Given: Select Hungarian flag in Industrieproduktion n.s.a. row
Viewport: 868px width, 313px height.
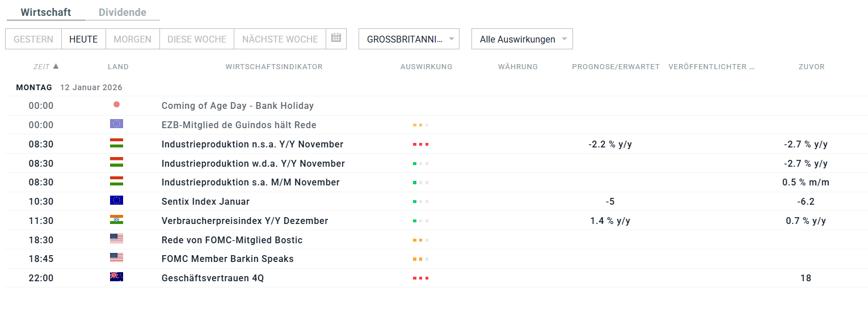Looking at the screenshot, I should coord(116,143).
